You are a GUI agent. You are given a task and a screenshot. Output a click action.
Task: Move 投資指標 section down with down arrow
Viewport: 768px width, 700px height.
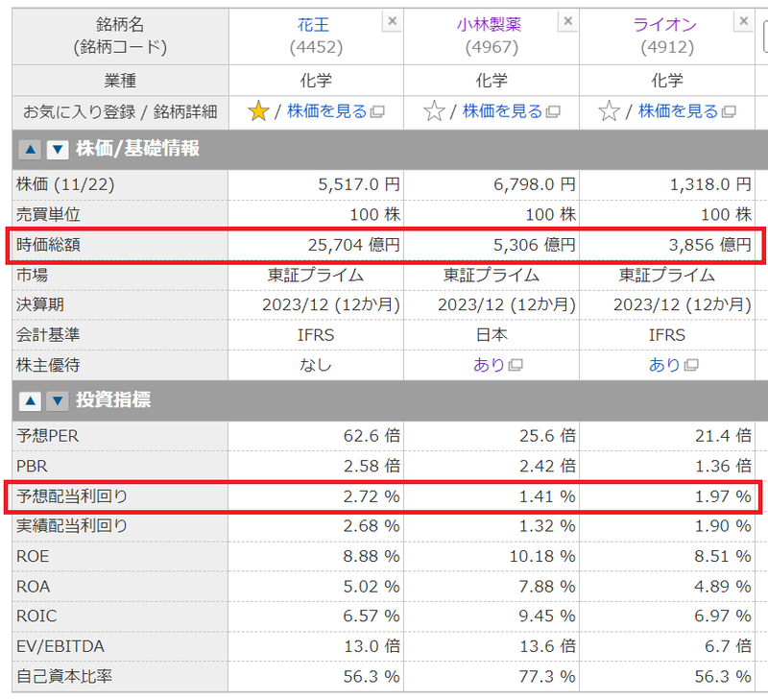(58, 401)
